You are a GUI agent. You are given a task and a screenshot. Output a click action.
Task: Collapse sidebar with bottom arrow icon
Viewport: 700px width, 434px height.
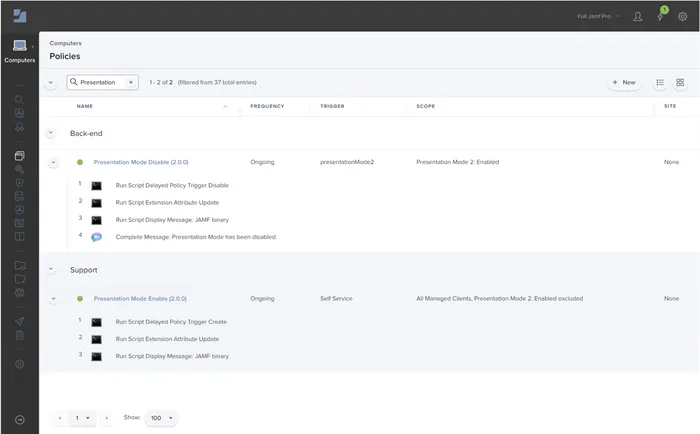click(20, 420)
